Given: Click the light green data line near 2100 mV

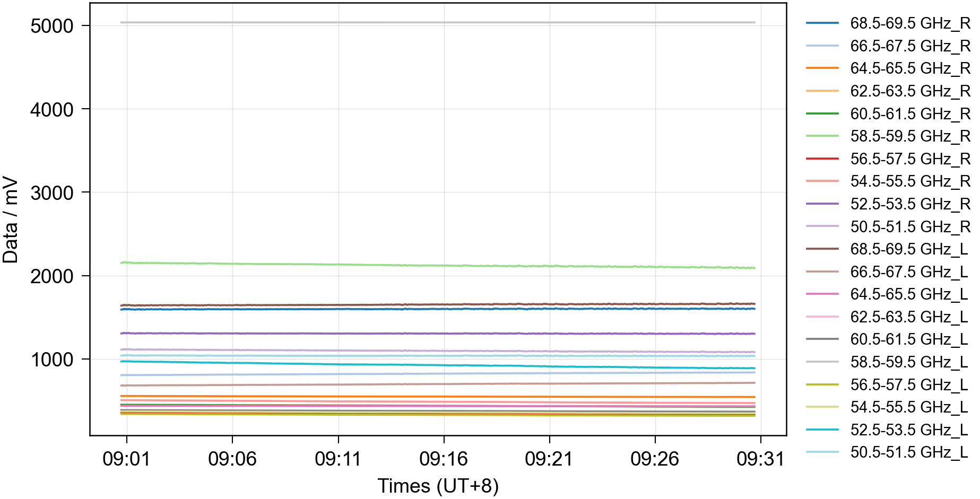Looking at the screenshot, I should pyautogui.click(x=438, y=265).
